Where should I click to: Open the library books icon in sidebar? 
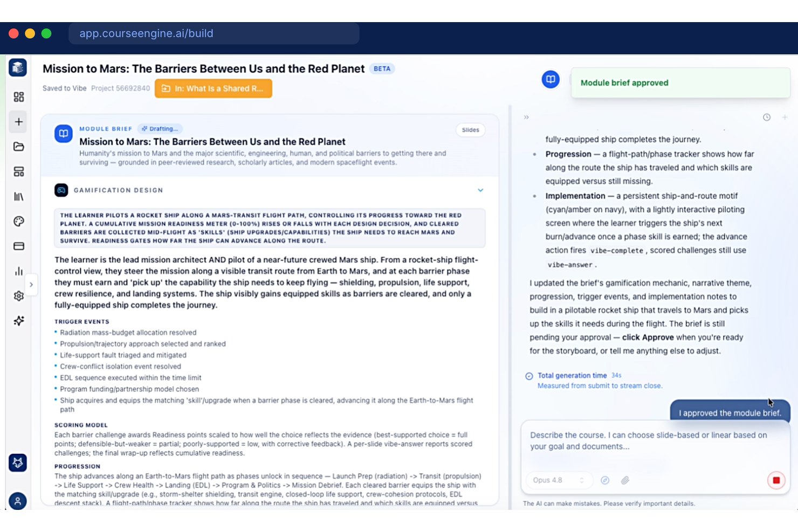[x=19, y=197]
